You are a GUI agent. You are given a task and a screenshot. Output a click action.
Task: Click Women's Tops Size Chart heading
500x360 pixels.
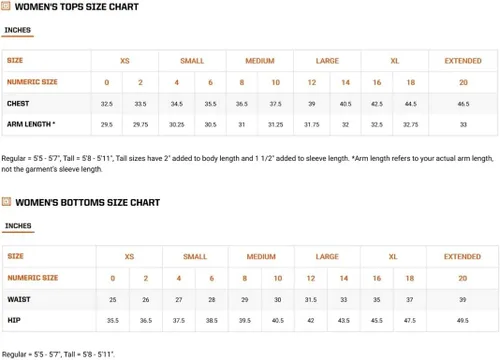pos(77,7)
